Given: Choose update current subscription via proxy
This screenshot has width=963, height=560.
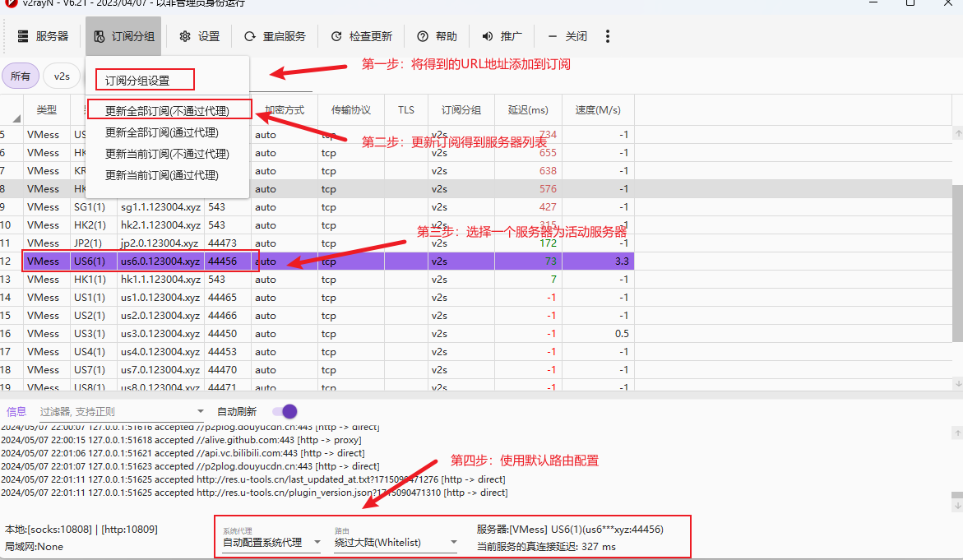Looking at the screenshot, I should 161,175.
